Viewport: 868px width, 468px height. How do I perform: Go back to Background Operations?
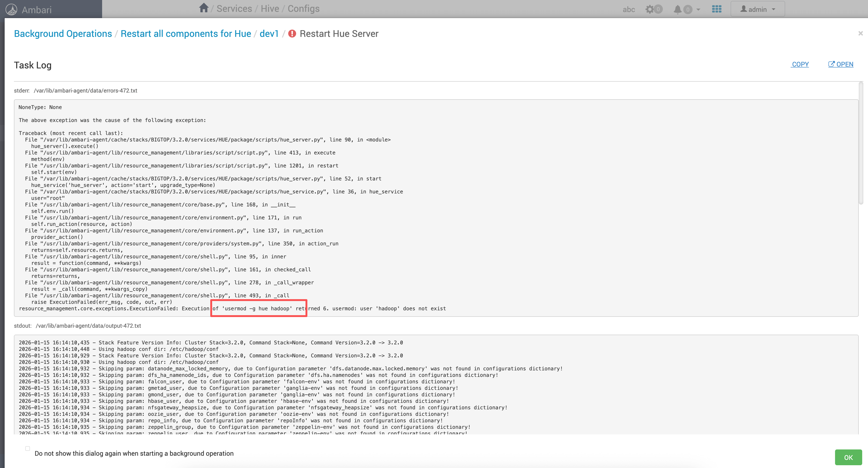tap(63, 34)
